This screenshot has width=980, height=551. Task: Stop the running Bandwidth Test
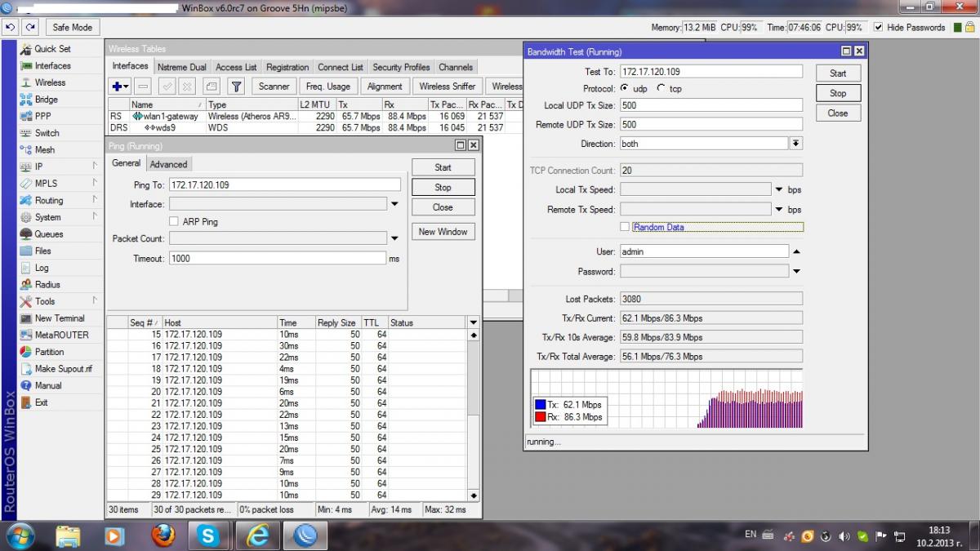pyautogui.click(x=838, y=93)
